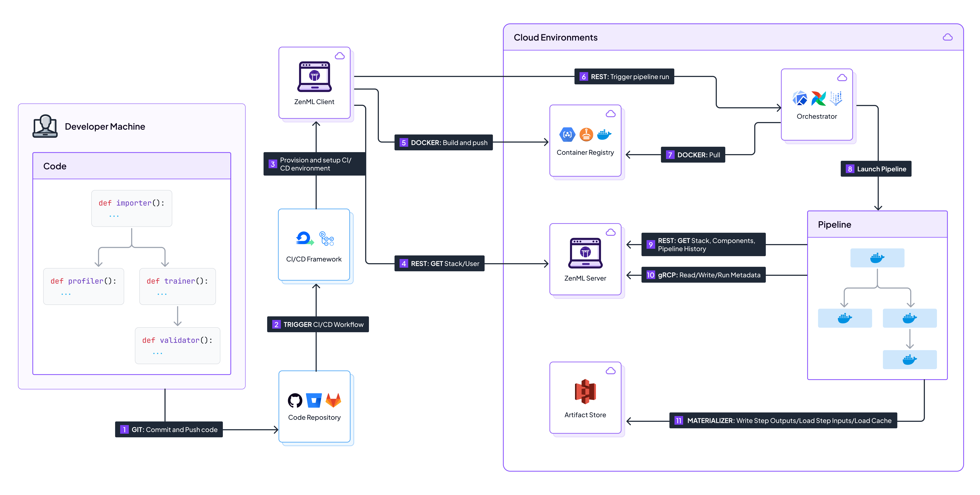Click the 'def importer()' code block
This screenshot has height=495, width=980.
click(x=132, y=208)
